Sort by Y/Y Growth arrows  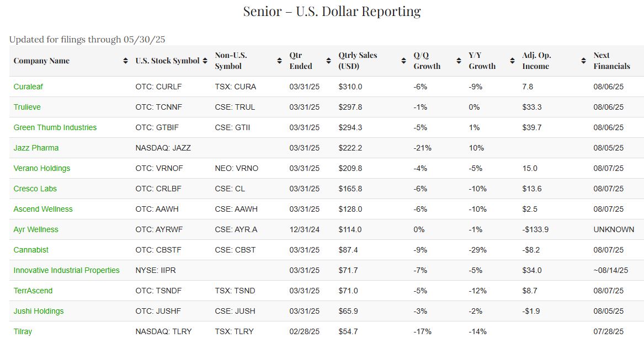click(512, 61)
